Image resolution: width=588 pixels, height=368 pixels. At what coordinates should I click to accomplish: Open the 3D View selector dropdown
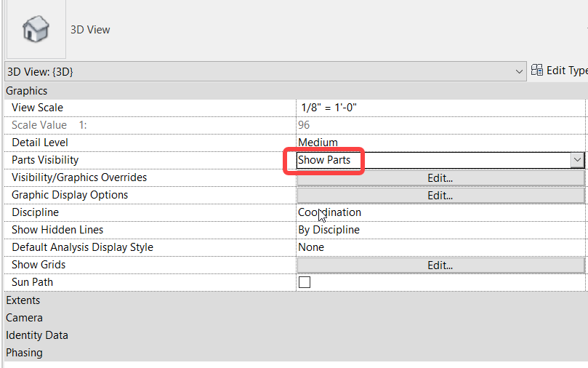[x=519, y=71]
